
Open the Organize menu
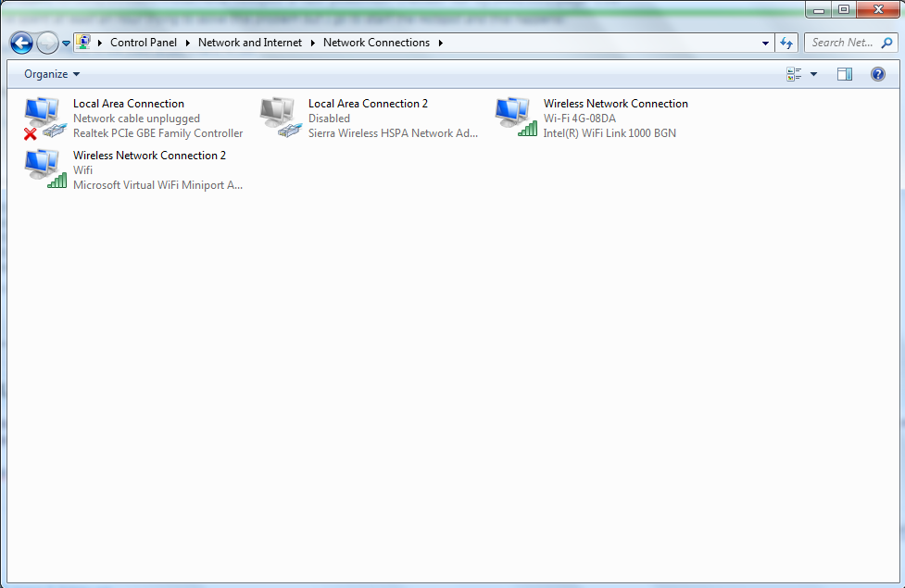[52, 74]
